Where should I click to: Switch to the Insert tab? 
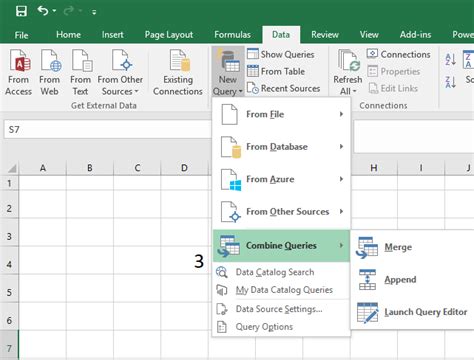(112, 35)
